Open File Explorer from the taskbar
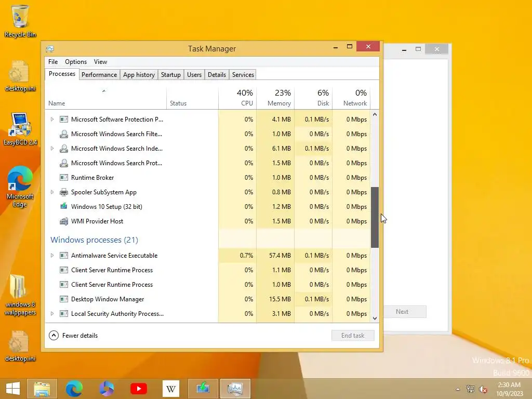 (x=42, y=389)
